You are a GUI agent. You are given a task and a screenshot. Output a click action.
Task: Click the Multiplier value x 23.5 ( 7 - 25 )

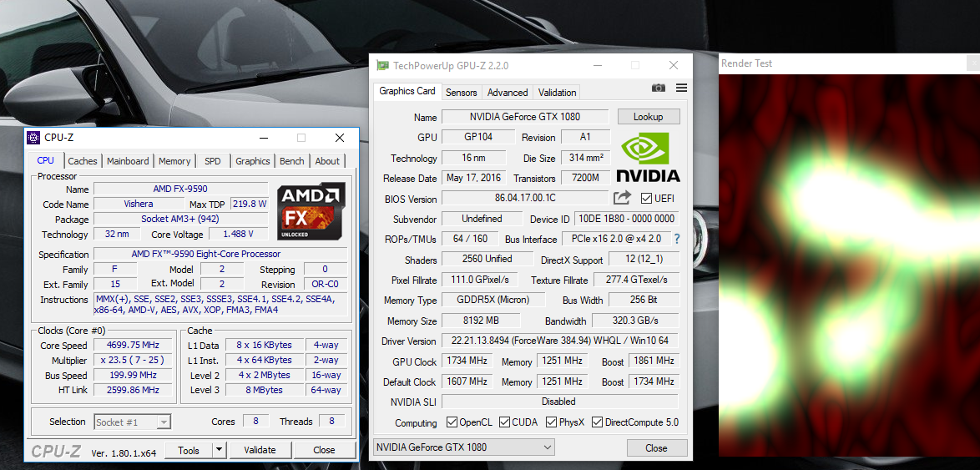[x=134, y=360]
